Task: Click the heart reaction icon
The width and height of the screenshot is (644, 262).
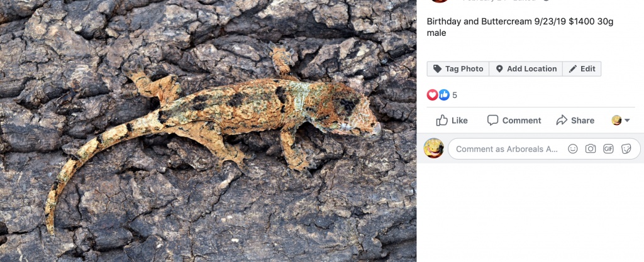Action: (x=433, y=95)
